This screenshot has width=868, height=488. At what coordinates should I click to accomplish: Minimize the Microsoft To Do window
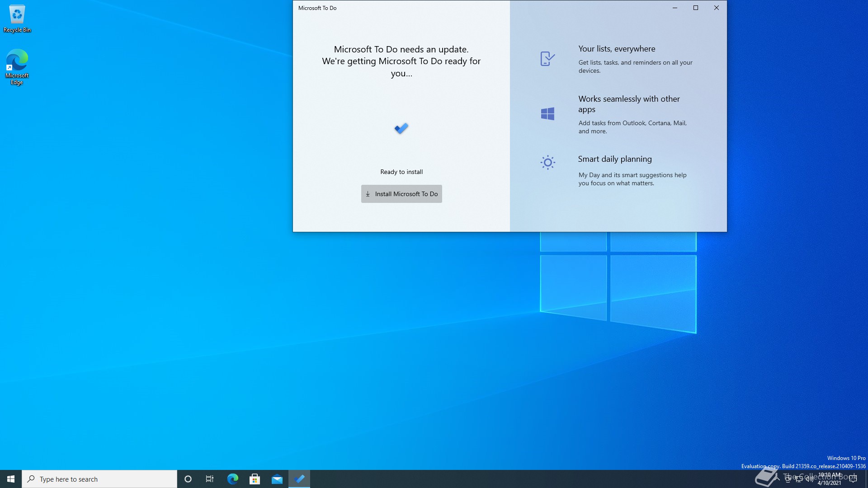click(x=675, y=8)
